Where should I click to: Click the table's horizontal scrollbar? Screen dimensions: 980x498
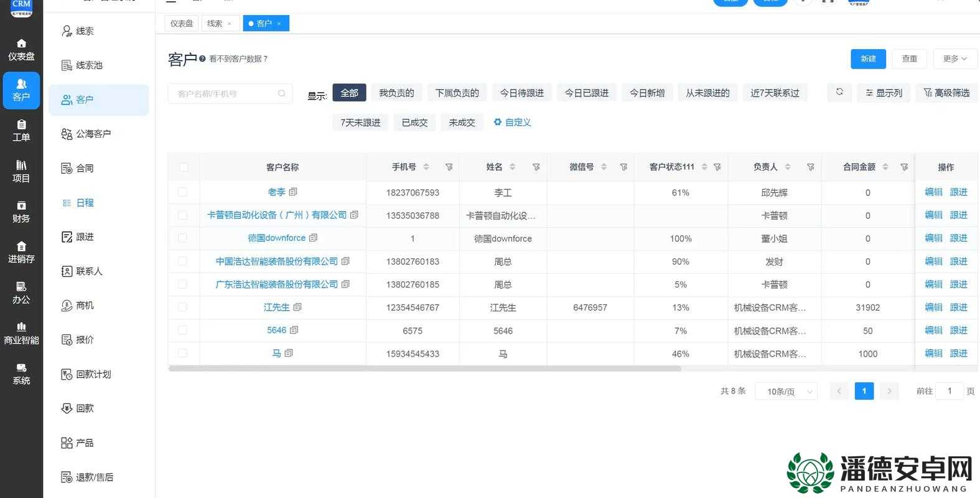(x=424, y=369)
